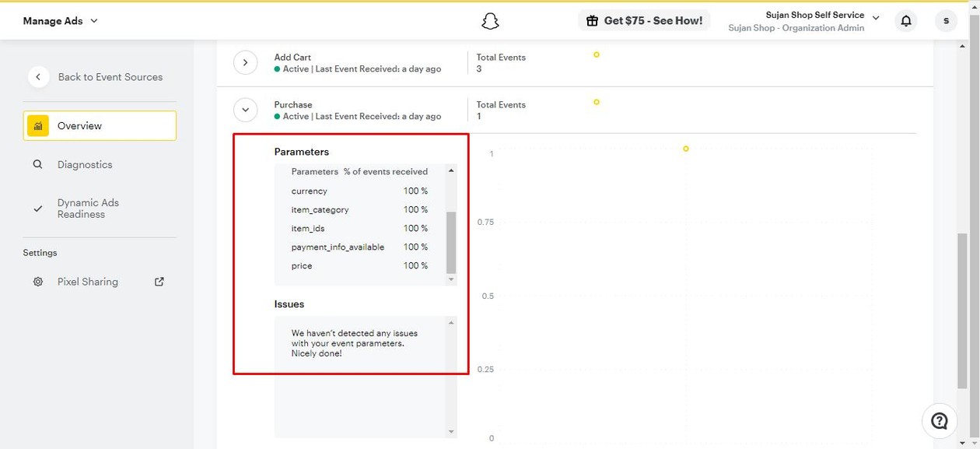Open Pixel Sharing via its external link icon
The width and height of the screenshot is (980, 449).
click(159, 282)
